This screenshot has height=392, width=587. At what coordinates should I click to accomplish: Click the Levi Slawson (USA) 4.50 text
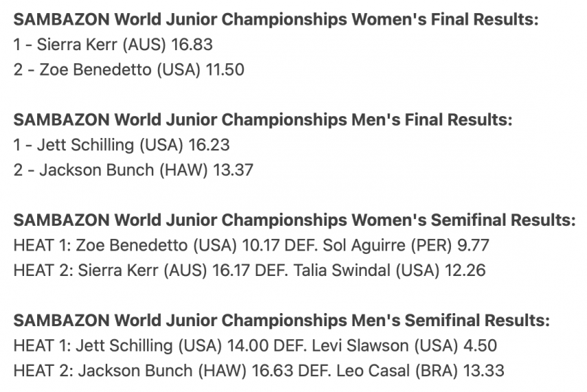tap(404, 345)
